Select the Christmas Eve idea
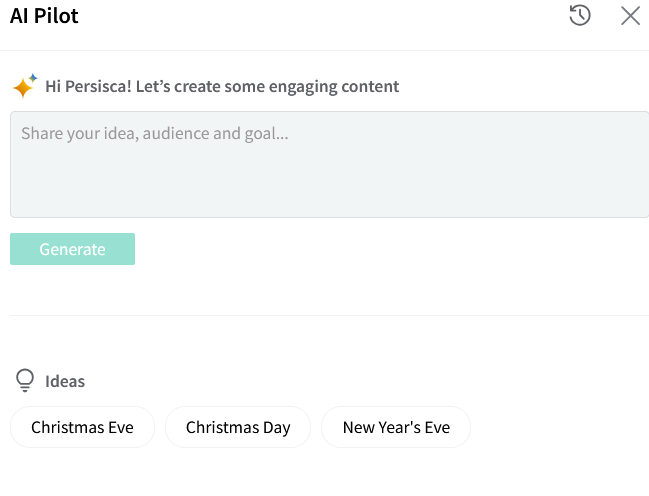The height and width of the screenshot is (496, 649). click(82, 427)
